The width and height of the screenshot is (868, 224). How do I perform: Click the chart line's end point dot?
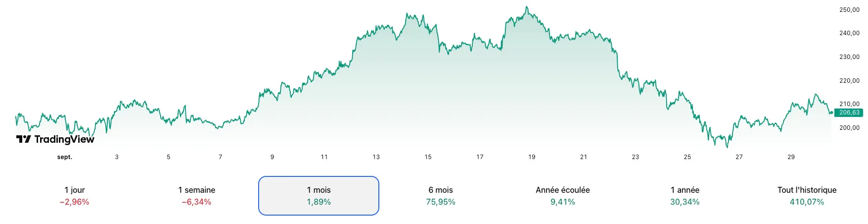point(831,113)
